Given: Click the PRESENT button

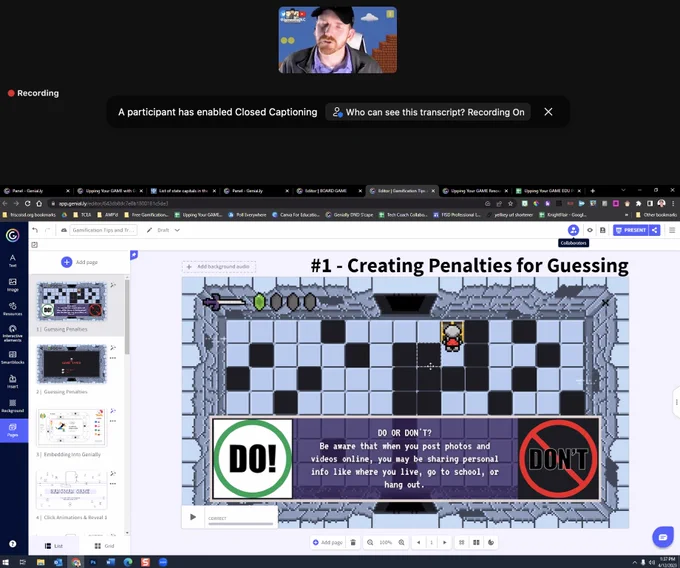Looking at the screenshot, I should (631, 230).
